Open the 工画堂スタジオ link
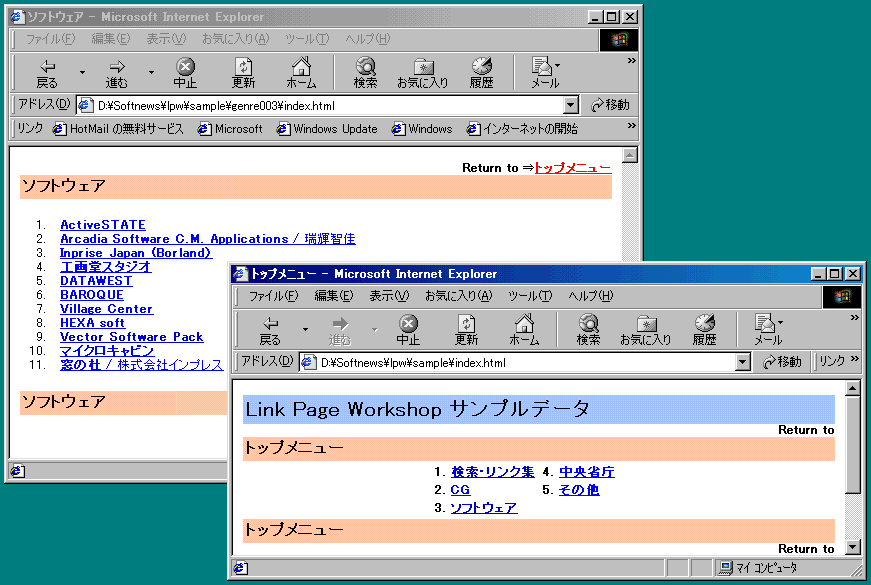 pos(106,267)
